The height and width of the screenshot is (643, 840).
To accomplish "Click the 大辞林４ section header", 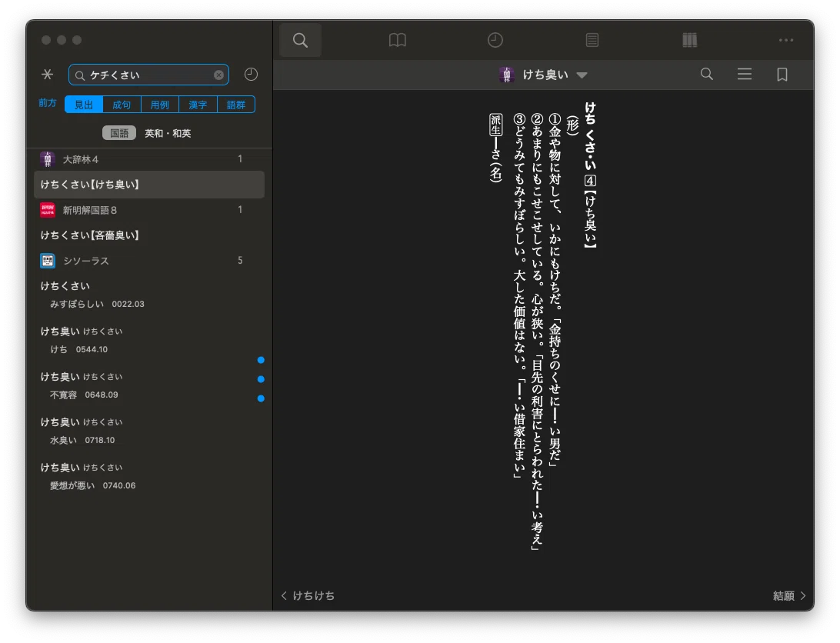I will click(148, 159).
